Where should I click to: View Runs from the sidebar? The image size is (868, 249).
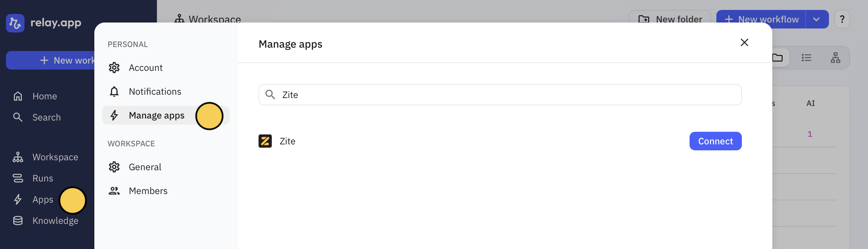42,178
